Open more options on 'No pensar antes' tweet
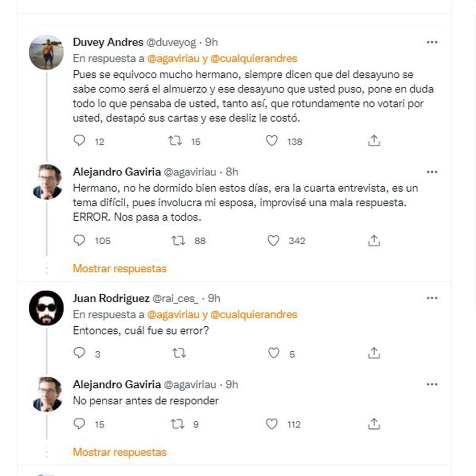The width and height of the screenshot is (476, 476). point(432,384)
